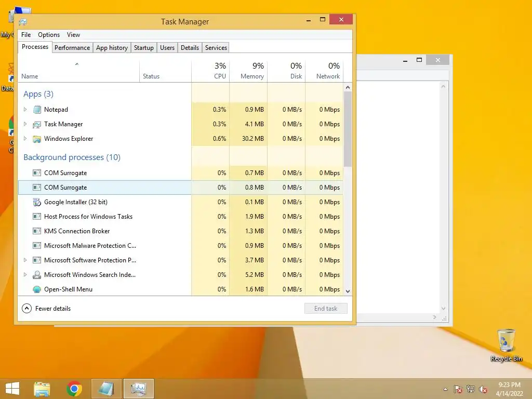Click the Windows Explorer process icon
532x399 pixels.
[x=37, y=139]
